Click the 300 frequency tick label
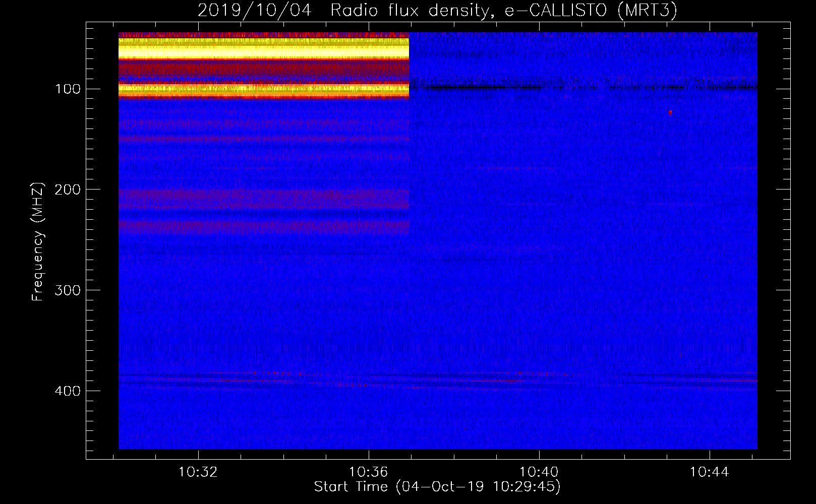The image size is (816, 504). click(68, 290)
